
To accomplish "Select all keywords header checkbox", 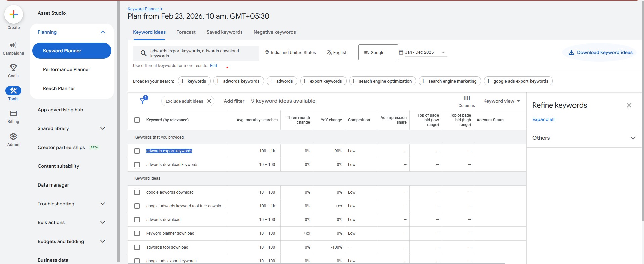I will click(137, 120).
